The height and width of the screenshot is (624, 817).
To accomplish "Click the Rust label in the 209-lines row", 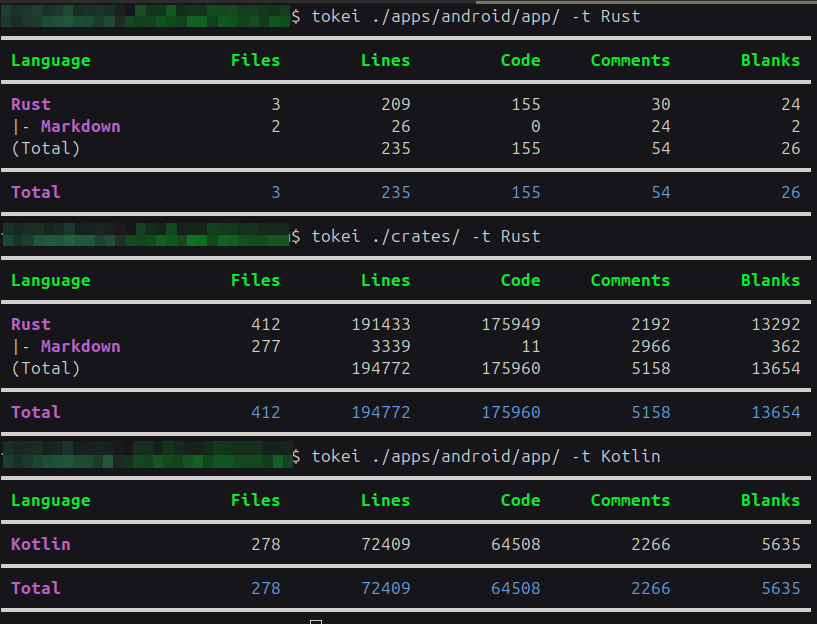I will (x=31, y=104).
